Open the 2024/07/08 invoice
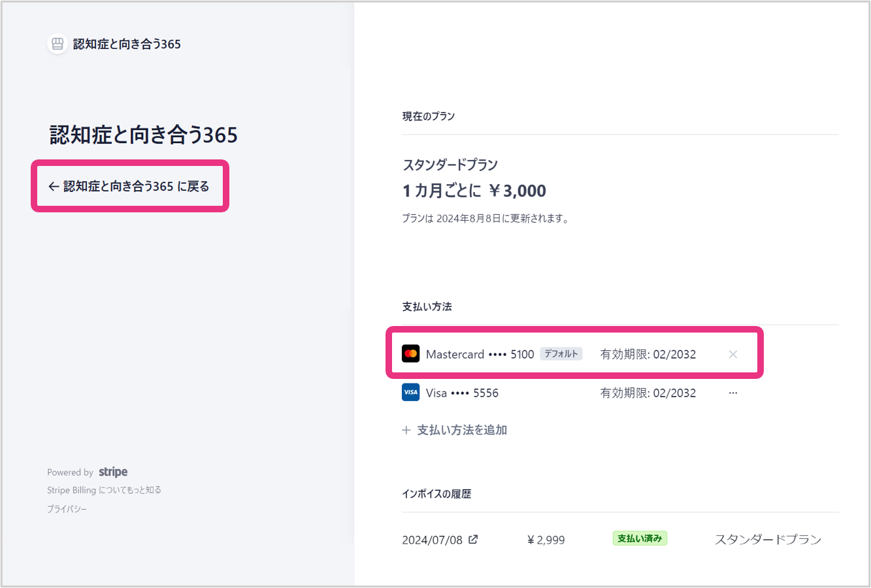Viewport: 871px width, 588px height. click(x=432, y=540)
